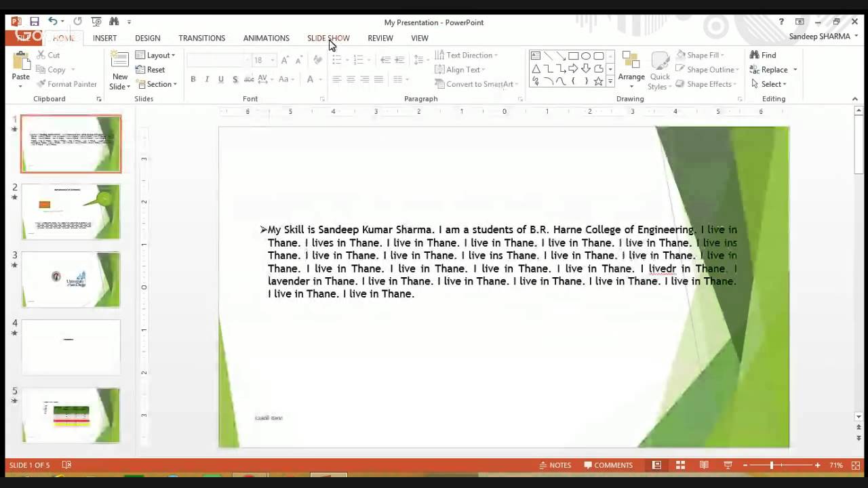Viewport: 868px width, 488px height.
Task: Open the ANIMATIONS tab
Action: (266, 38)
